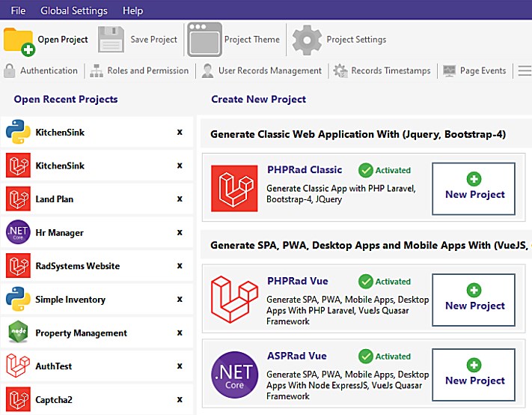Remove Hr Manager from recent projects
Viewport: 532px width, 415px height.
[x=180, y=233]
